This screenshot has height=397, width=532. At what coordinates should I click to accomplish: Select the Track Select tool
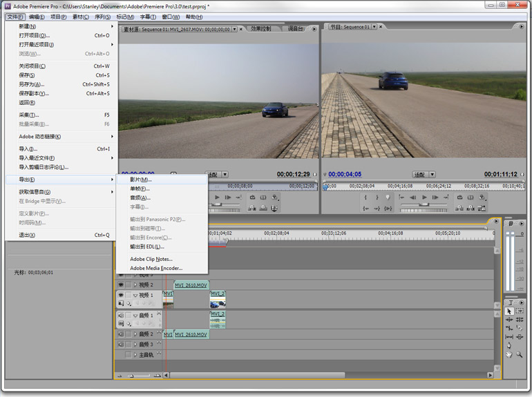click(x=519, y=311)
